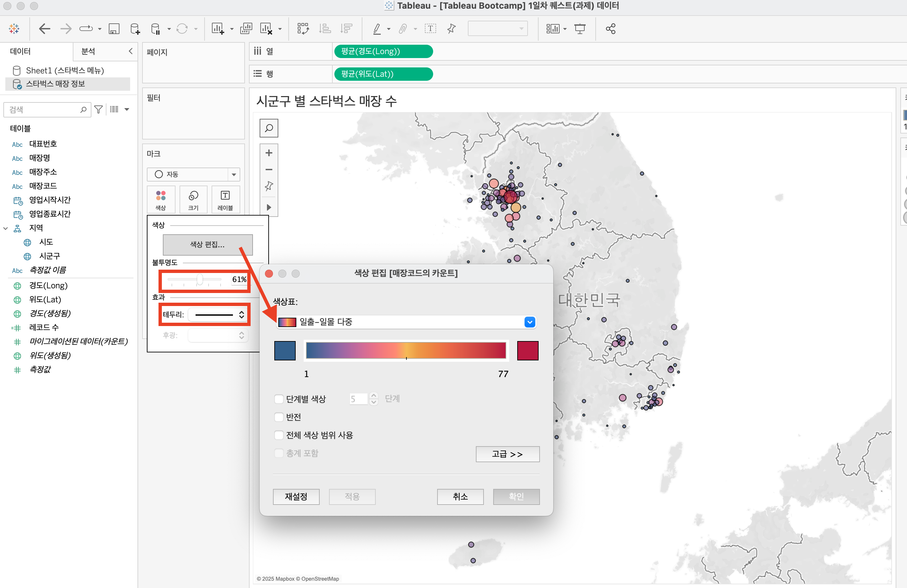Open the map search tool
The width and height of the screenshot is (907, 588).
coord(269,128)
